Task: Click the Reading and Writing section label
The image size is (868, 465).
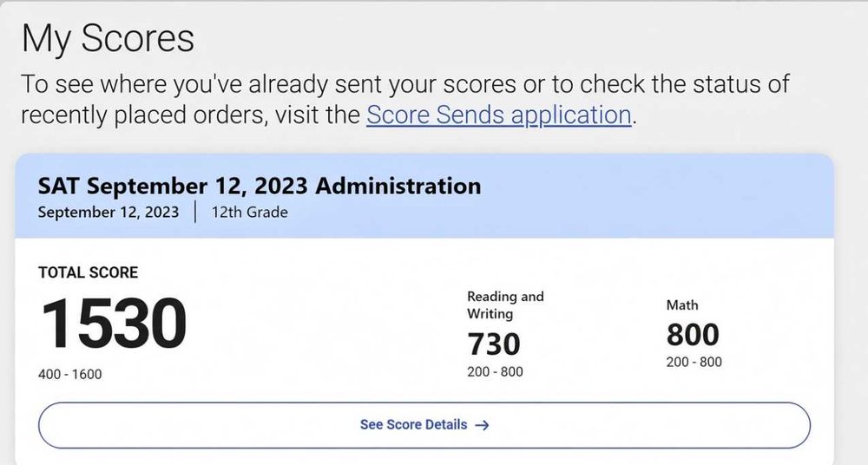Action: (x=505, y=305)
